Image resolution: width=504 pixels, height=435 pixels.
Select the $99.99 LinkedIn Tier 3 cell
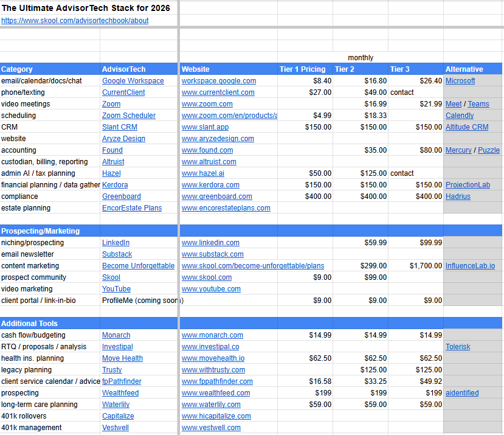[x=416, y=243]
